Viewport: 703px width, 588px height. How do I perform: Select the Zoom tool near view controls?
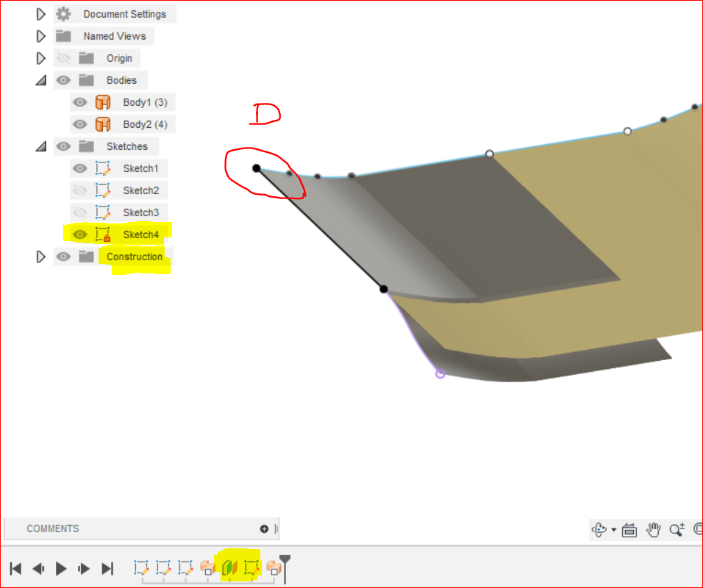[677, 528]
